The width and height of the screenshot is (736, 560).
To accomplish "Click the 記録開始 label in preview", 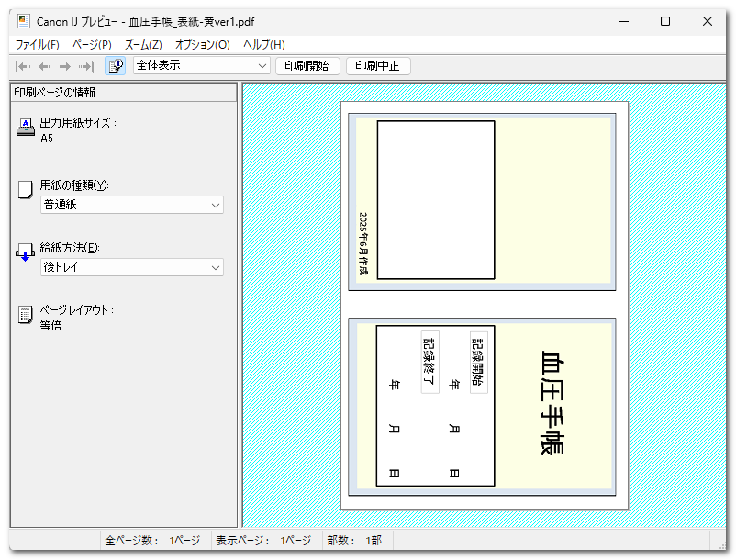I will click(x=478, y=362).
